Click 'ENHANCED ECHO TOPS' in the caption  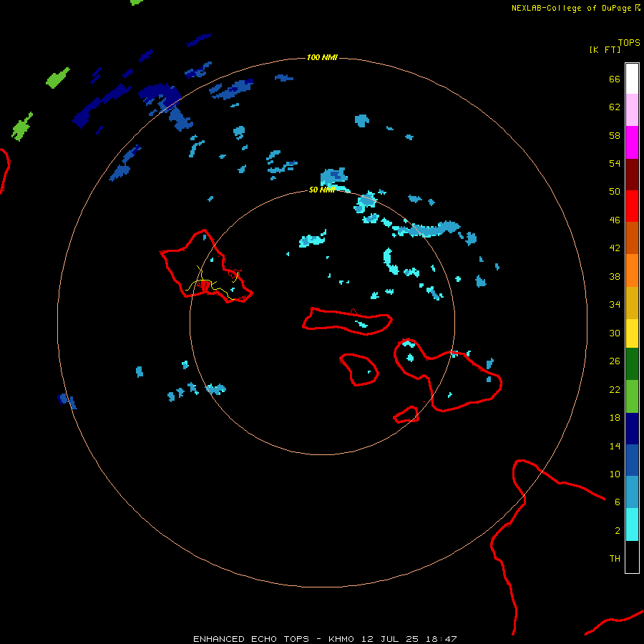pos(251,639)
